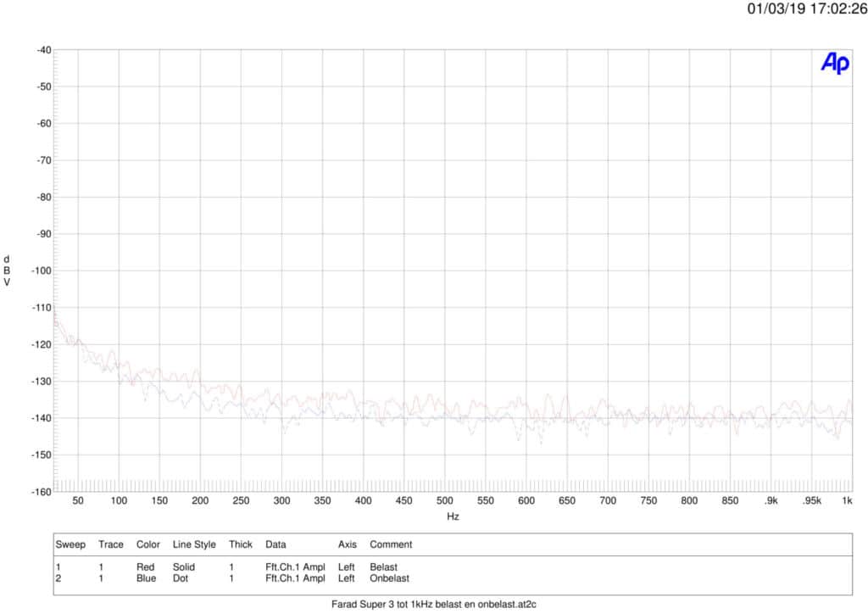Select the Trace column header

pos(111,544)
